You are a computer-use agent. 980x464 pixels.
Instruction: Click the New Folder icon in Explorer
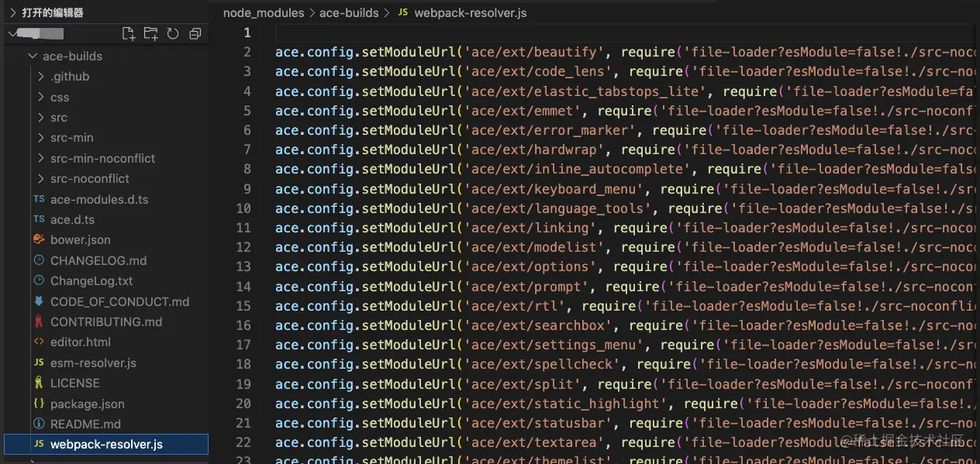(x=151, y=33)
